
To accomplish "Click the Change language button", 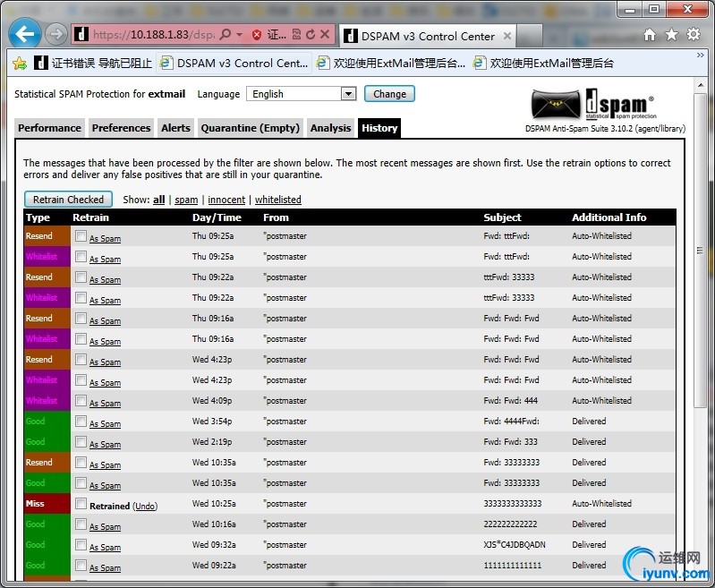I will (389, 94).
